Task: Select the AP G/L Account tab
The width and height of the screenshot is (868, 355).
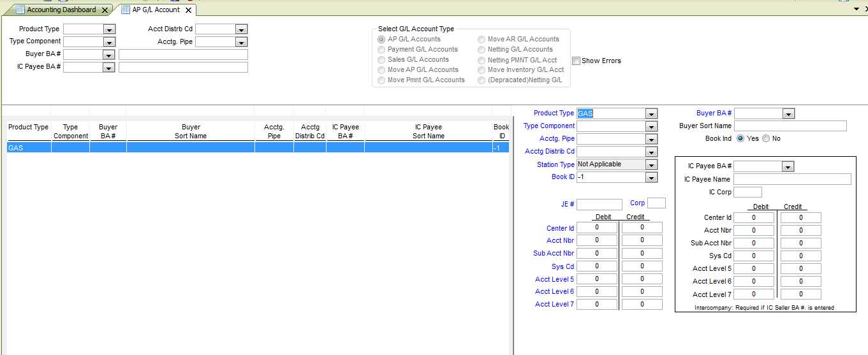Action: (156, 10)
